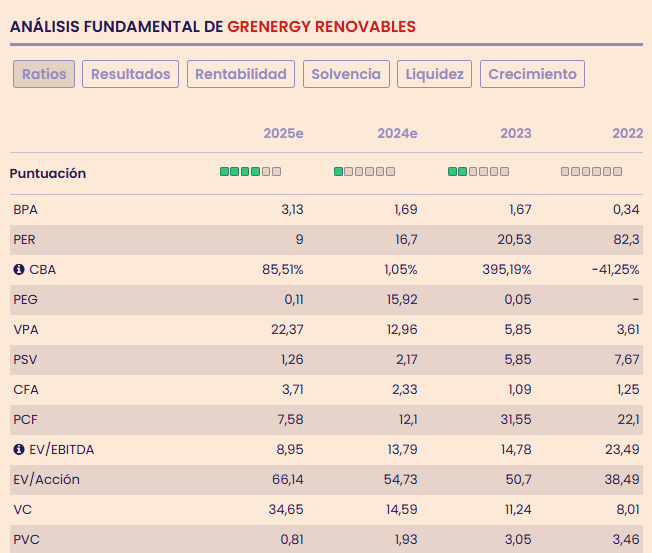Click the EV/EBITDA 2022 value 23,49
The image size is (652, 553).
tap(622, 449)
